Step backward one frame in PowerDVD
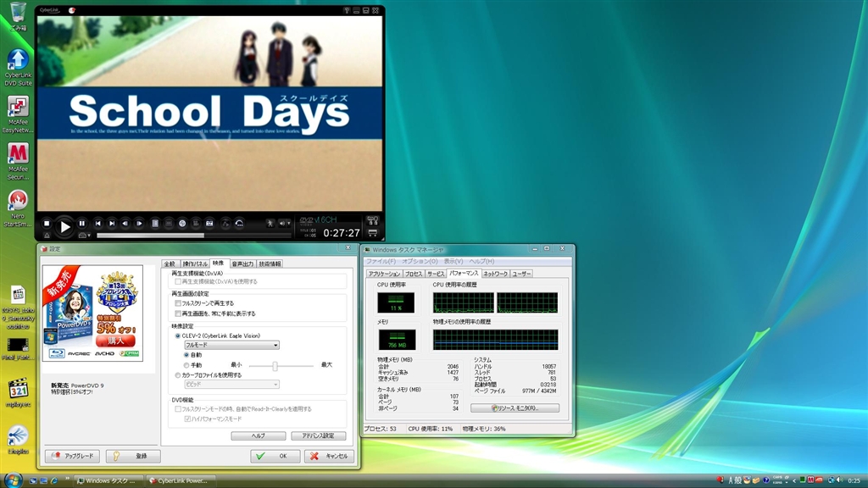The height and width of the screenshot is (488, 868). point(125,224)
